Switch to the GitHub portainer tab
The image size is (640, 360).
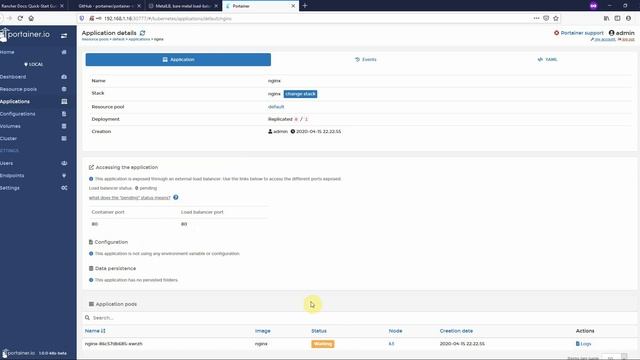(109, 6)
